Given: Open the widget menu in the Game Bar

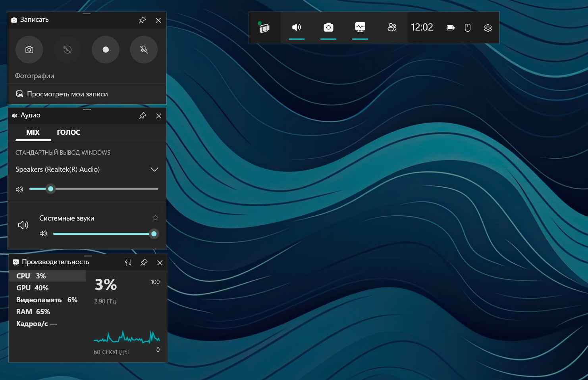Looking at the screenshot, I should [264, 28].
